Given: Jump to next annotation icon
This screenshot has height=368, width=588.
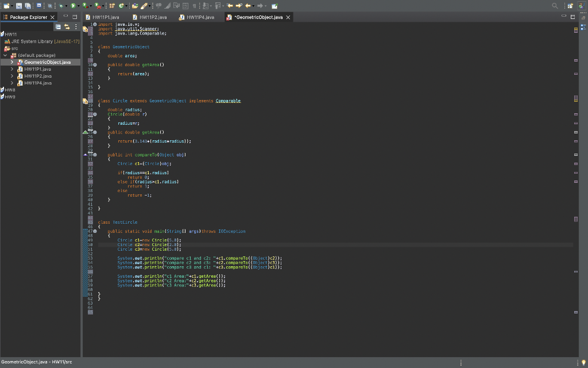Looking at the screenshot, I should [206, 6].
